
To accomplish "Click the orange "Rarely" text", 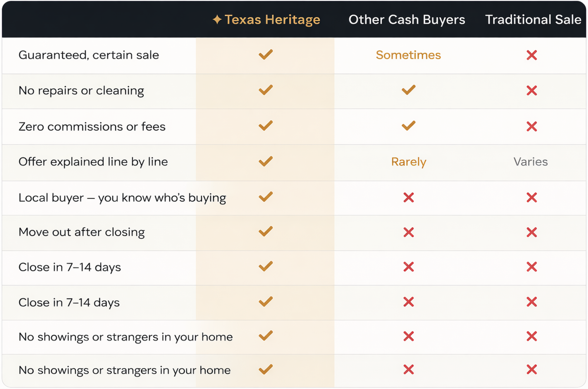I will (409, 162).
